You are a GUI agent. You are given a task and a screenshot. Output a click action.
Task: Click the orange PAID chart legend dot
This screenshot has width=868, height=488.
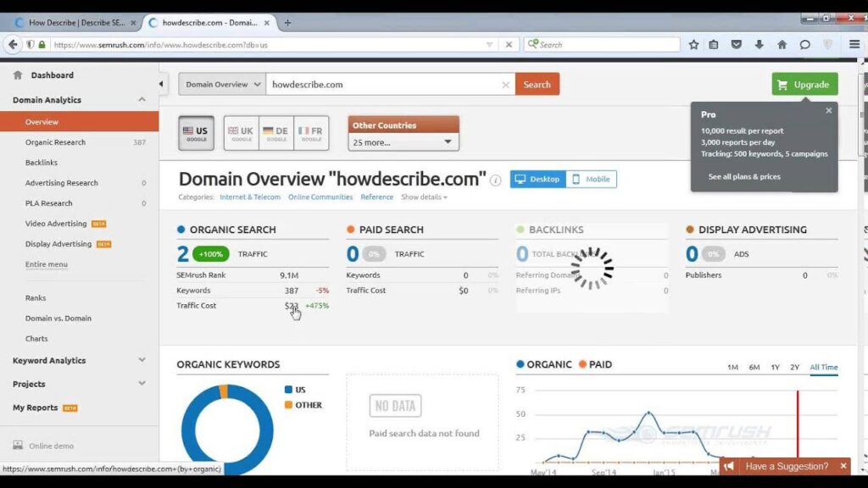(582, 364)
